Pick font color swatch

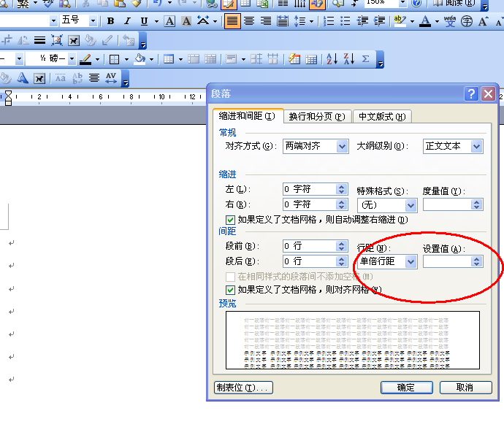tap(425, 21)
